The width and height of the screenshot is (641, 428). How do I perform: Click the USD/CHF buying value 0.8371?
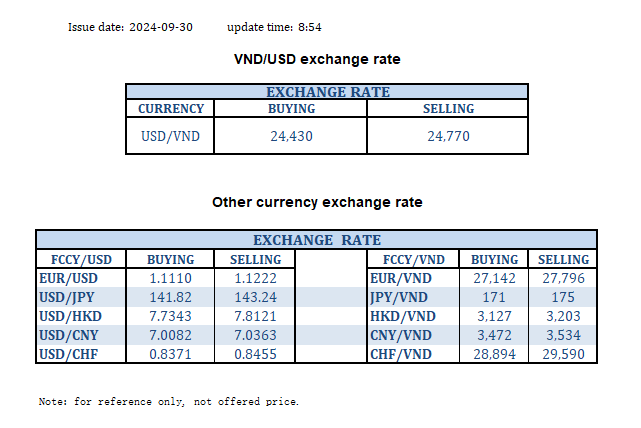tap(170, 355)
